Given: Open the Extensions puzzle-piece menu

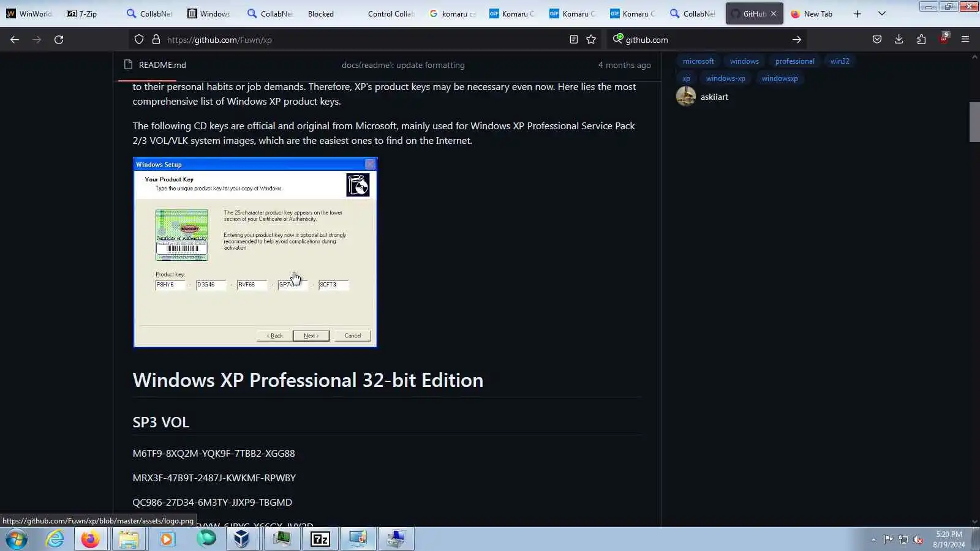Looking at the screenshot, I should tap(921, 40).
